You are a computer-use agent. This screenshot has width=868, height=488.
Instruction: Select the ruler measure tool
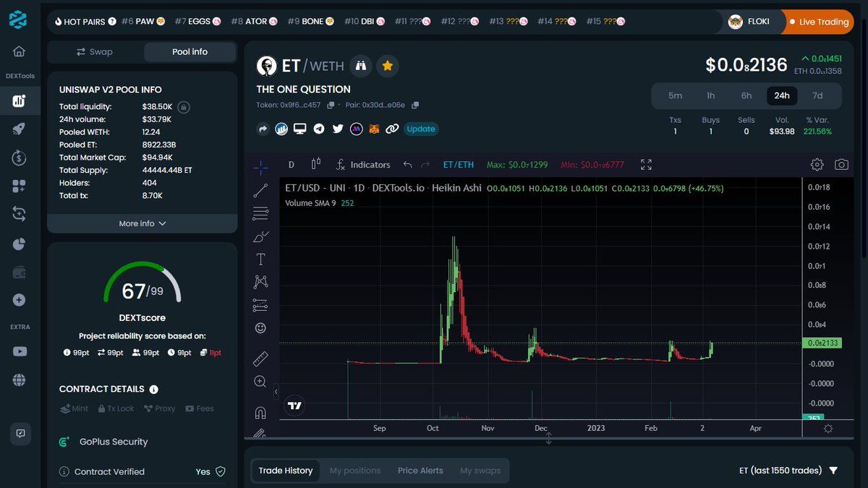click(260, 359)
